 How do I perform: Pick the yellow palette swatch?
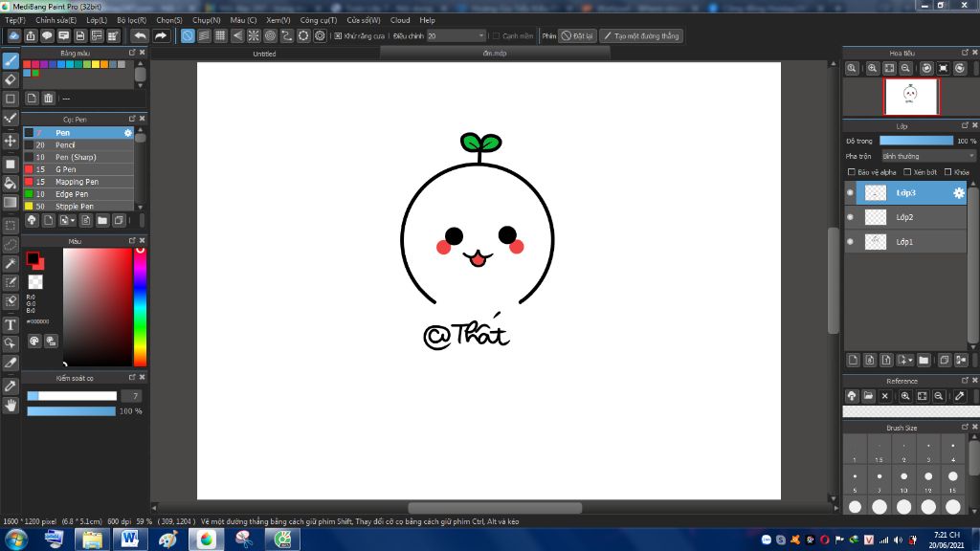click(96, 64)
